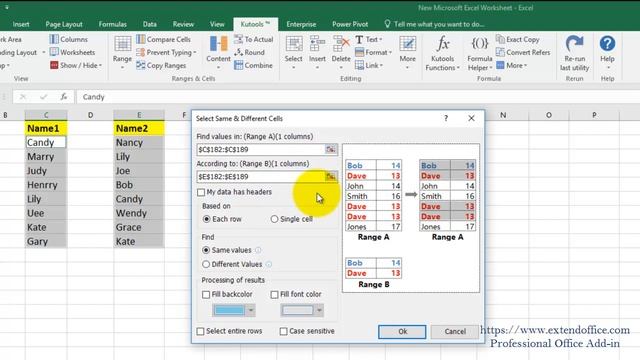640x360 pixels.
Task: Click the Compare Cells tool
Action: coord(163,39)
